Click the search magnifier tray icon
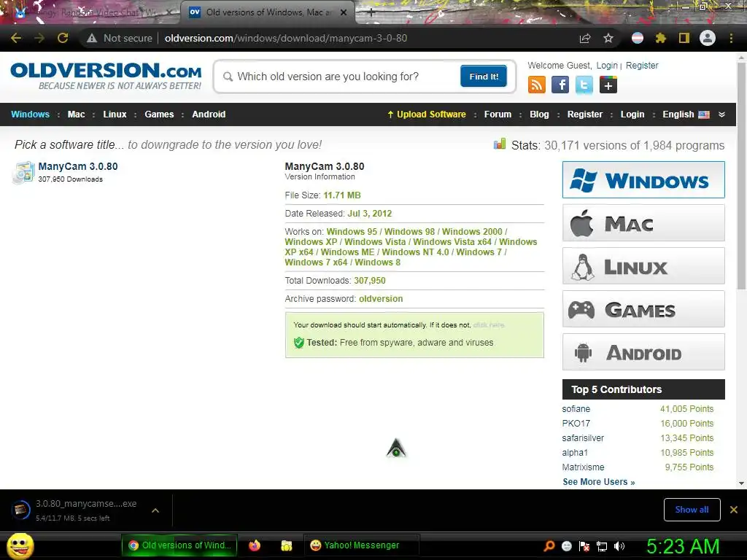The width and height of the screenshot is (747, 560). coord(549,546)
